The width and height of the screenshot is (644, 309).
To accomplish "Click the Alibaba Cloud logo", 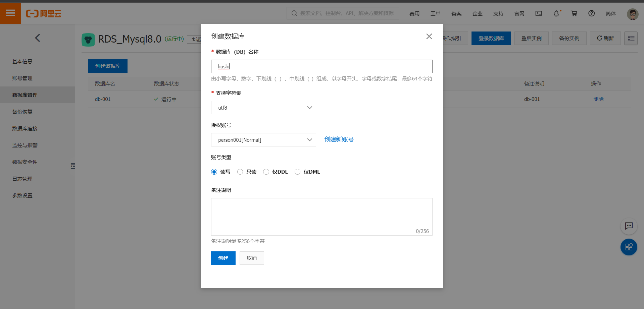I will click(44, 13).
